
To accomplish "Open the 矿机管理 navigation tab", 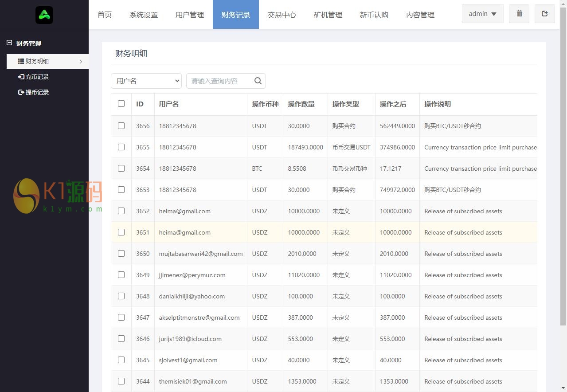I will 328,15.
